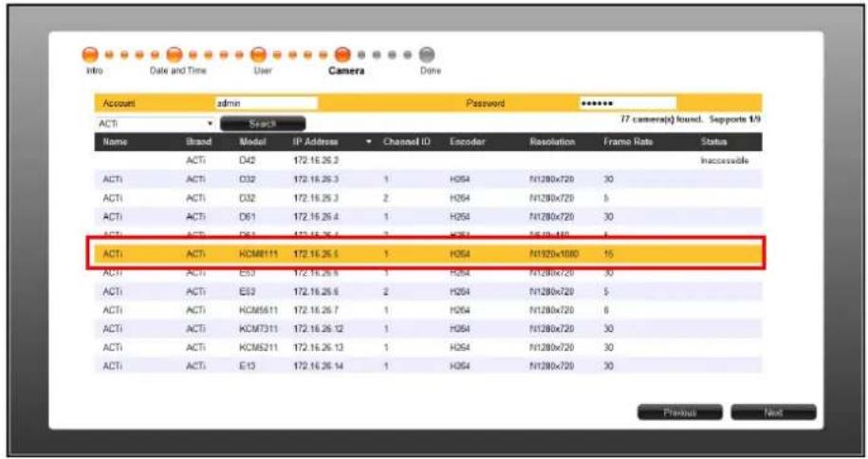Sort by the Frame Rate column header
Screen dimensions: 868x459
[628, 141]
